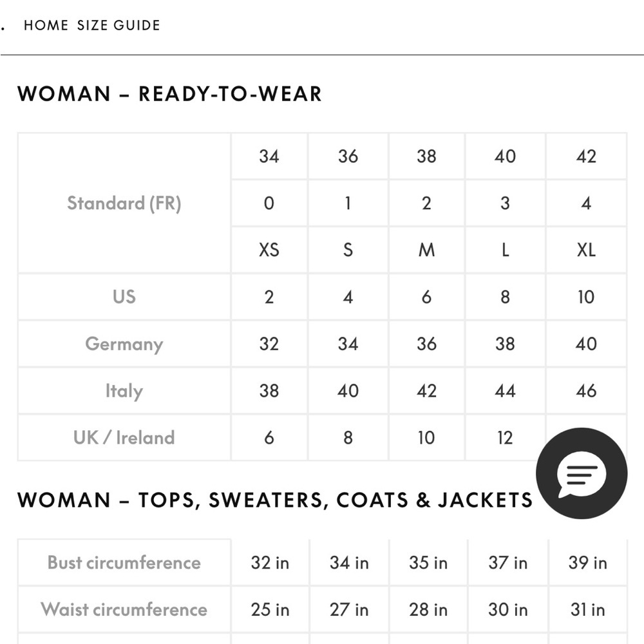
Task: Select the M size cell
Action: tap(426, 250)
